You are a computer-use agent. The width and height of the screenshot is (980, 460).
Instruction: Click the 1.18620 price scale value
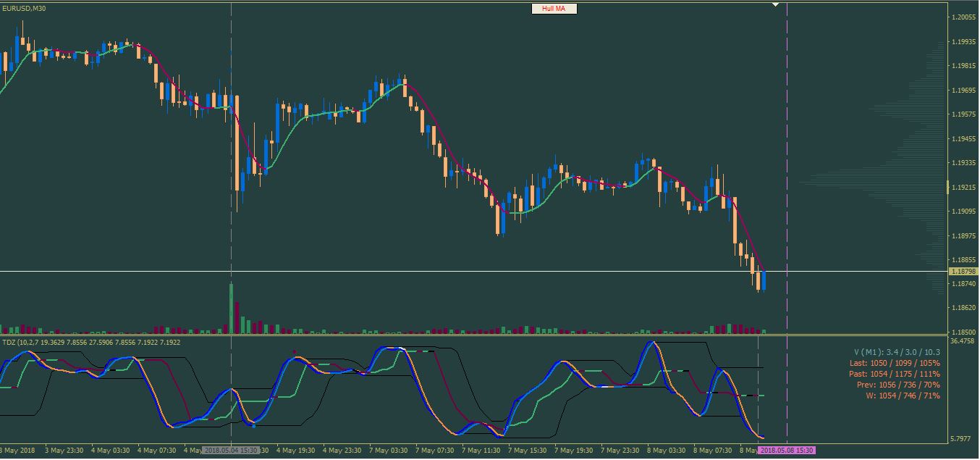964,309
